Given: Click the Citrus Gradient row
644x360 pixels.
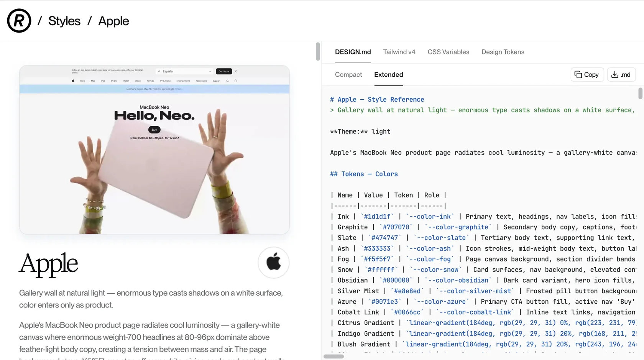Looking at the screenshot, I should pos(483,323).
